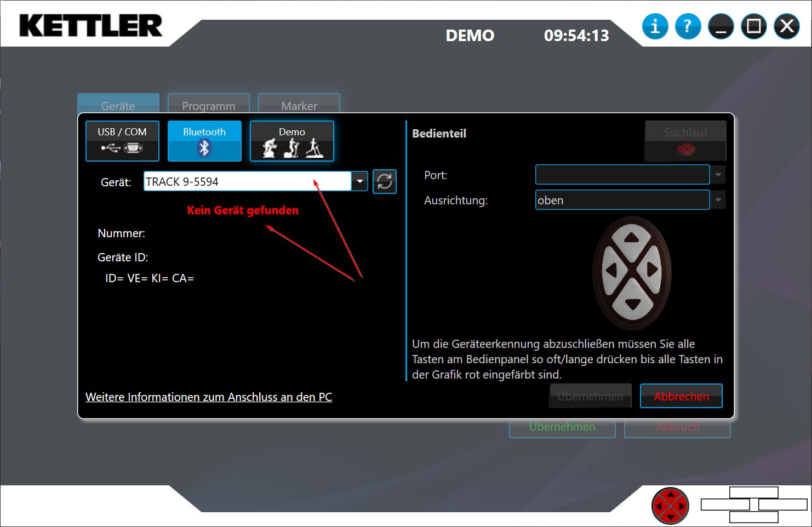Screen dimensions: 812x527
Task: Click the ID= VE= KI= CA= text
Action: coord(150,278)
